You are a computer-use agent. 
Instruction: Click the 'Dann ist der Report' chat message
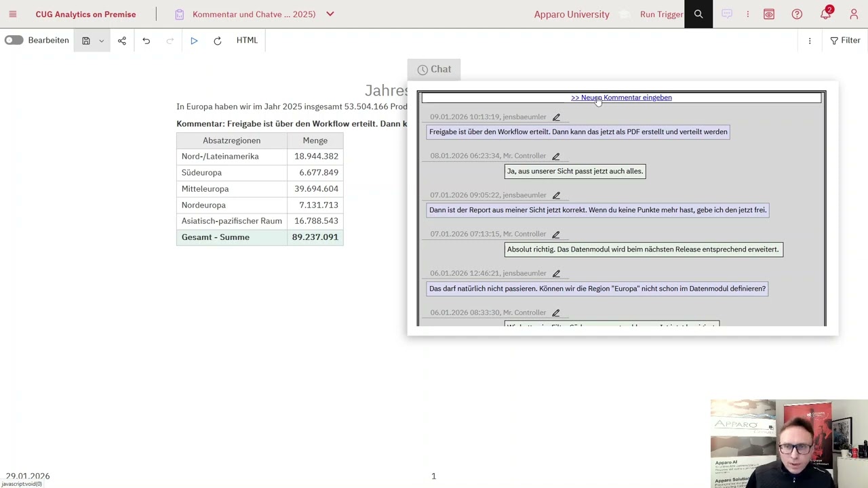[598, 210]
